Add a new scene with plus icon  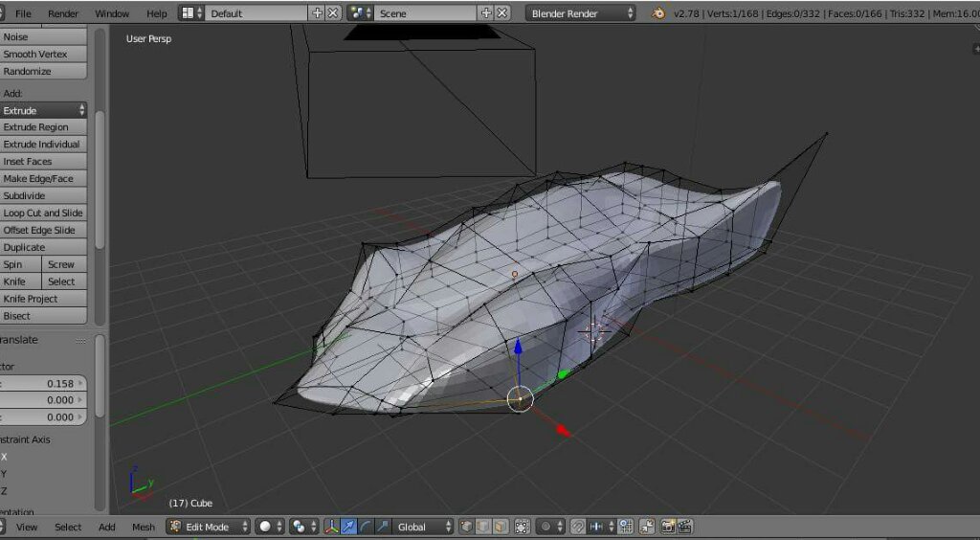(x=485, y=13)
